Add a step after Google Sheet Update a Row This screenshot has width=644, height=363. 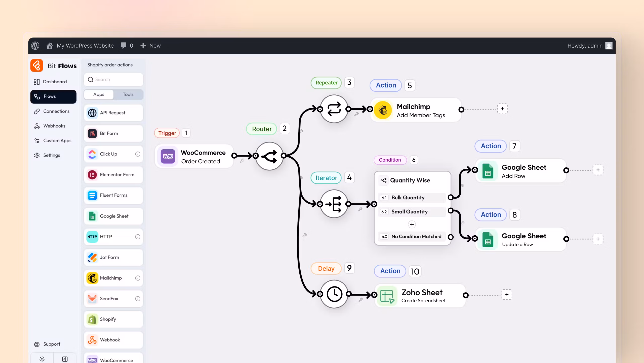(x=598, y=239)
